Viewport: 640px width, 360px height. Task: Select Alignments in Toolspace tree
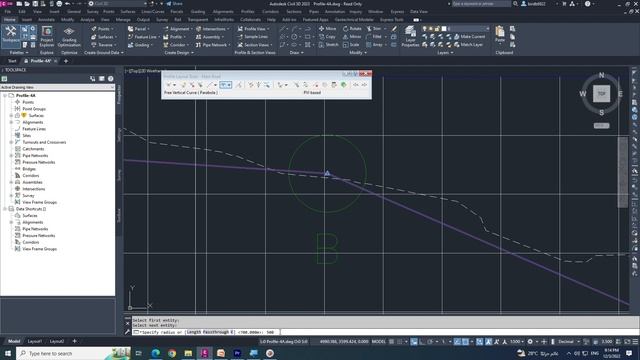point(33,122)
